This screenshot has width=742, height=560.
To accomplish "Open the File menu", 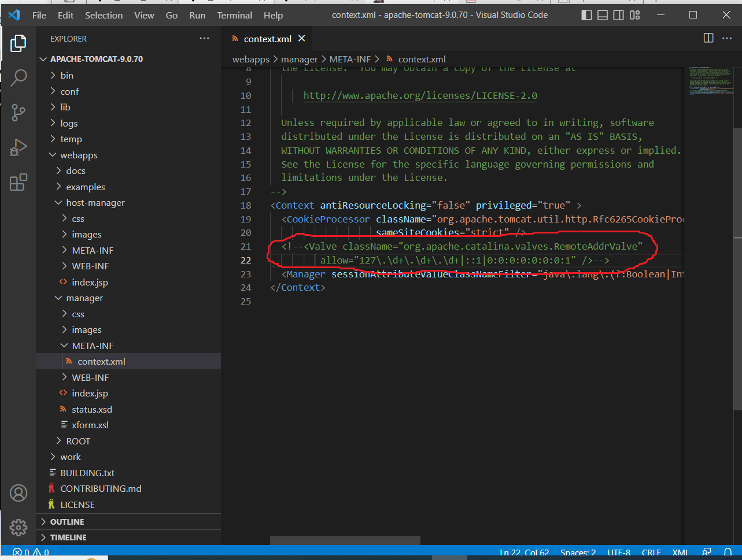I will (x=39, y=15).
